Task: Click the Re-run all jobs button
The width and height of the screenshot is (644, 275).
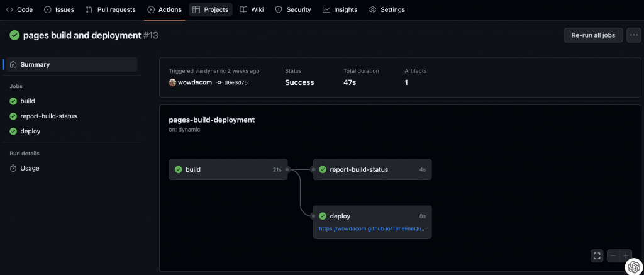Action: (x=593, y=35)
